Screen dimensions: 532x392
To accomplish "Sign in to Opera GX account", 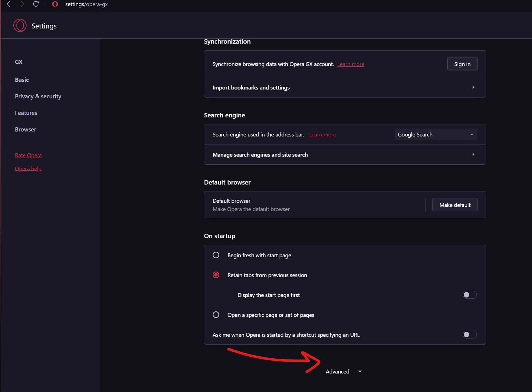I will [462, 64].
